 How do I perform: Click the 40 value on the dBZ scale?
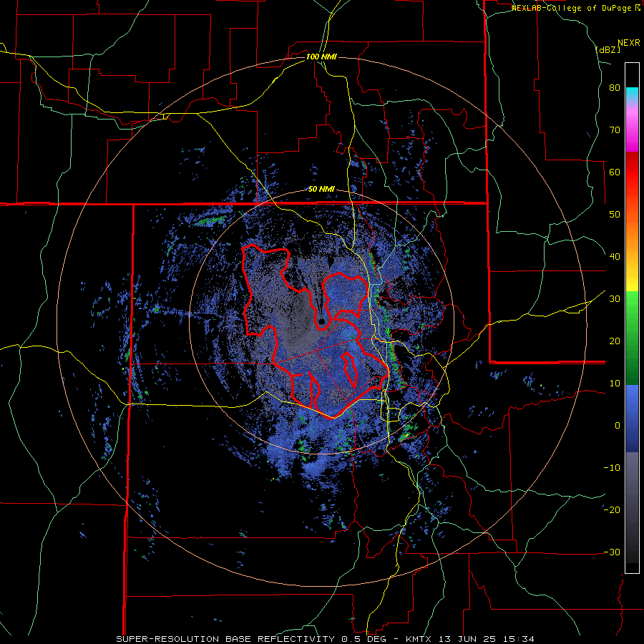[615, 257]
